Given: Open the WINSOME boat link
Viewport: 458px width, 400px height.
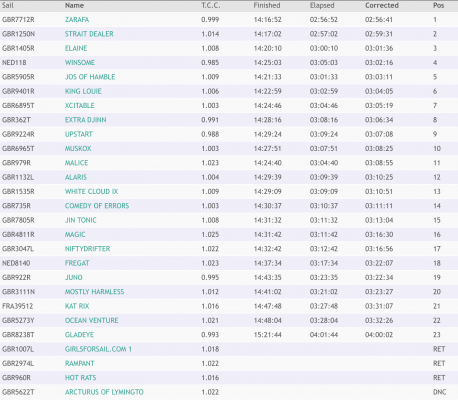Looking at the screenshot, I should (80, 63).
